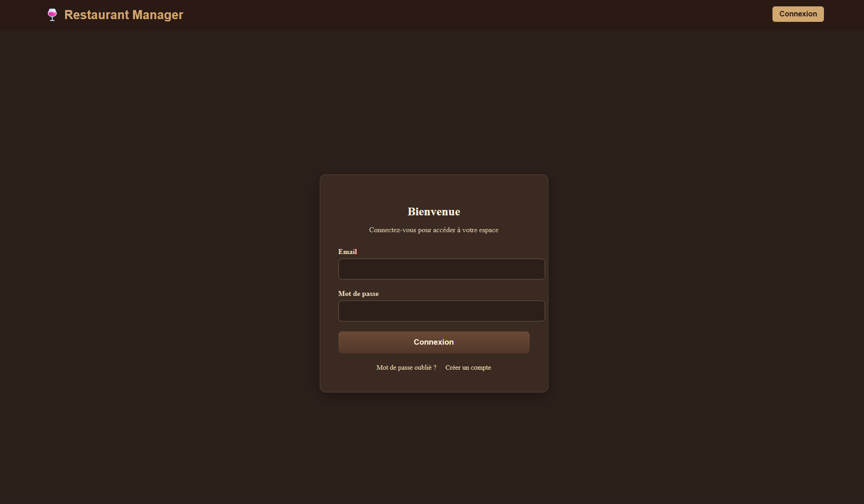Open the Mot de passe oublié link
This screenshot has width=864, height=504.
[406, 367]
